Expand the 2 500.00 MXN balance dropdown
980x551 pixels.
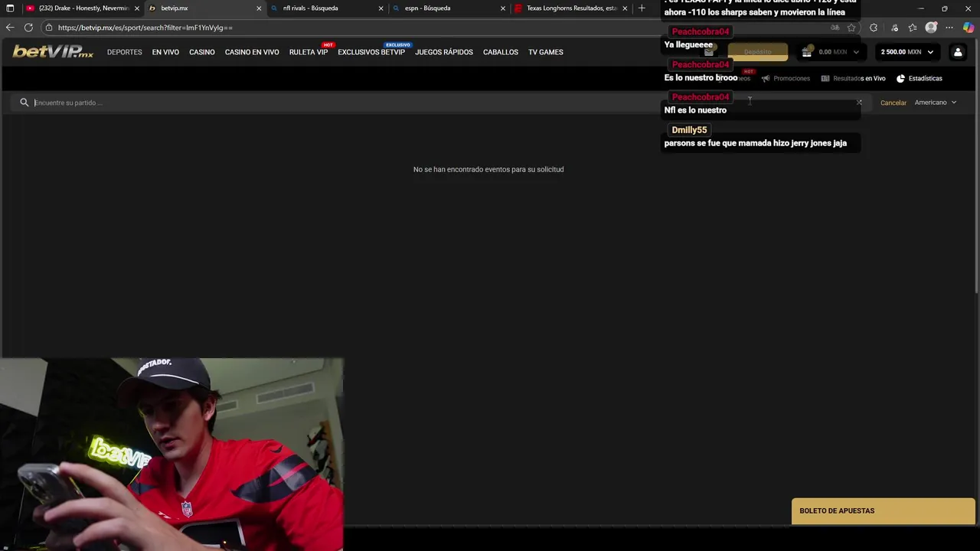[907, 52]
